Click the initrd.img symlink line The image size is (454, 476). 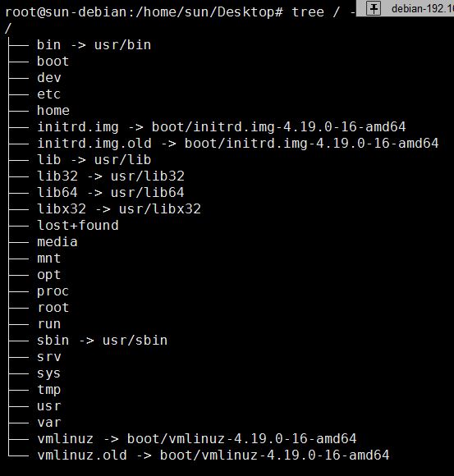[222, 127]
